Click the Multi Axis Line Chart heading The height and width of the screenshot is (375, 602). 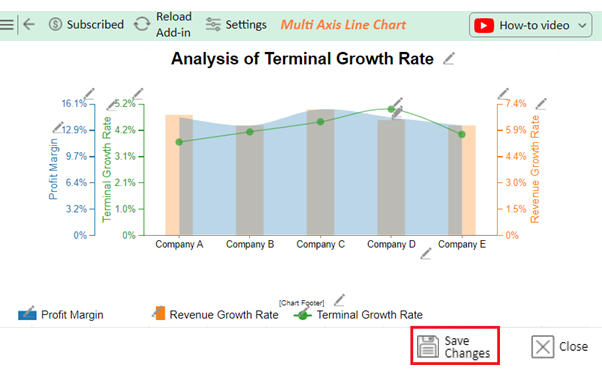(343, 25)
